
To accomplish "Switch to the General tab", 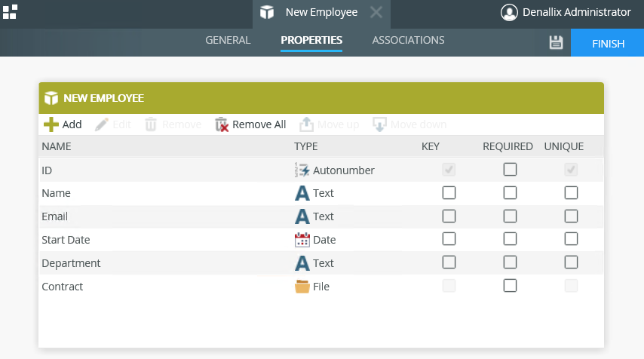I will (228, 41).
